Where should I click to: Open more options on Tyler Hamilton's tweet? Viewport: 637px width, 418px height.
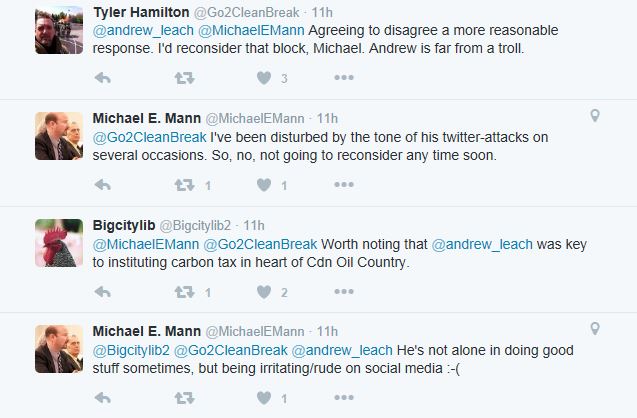coord(343,78)
